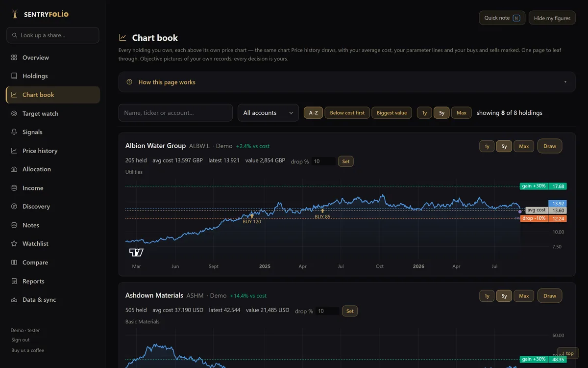The width and height of the screenshot is (588, 368).
Task: Click the Notes stack icon
Action: pyautogui.click(x=14, y=225)
